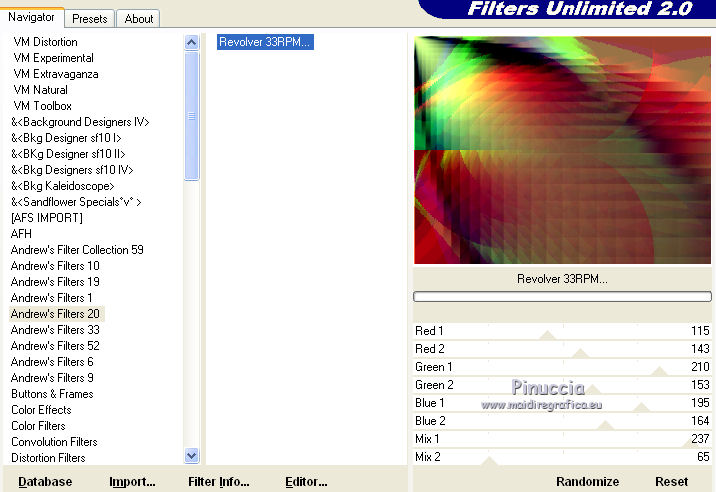The image size is (716, 492).
Task: Select Andrew's Filters 52 category
Action: [x=55, y=346]
